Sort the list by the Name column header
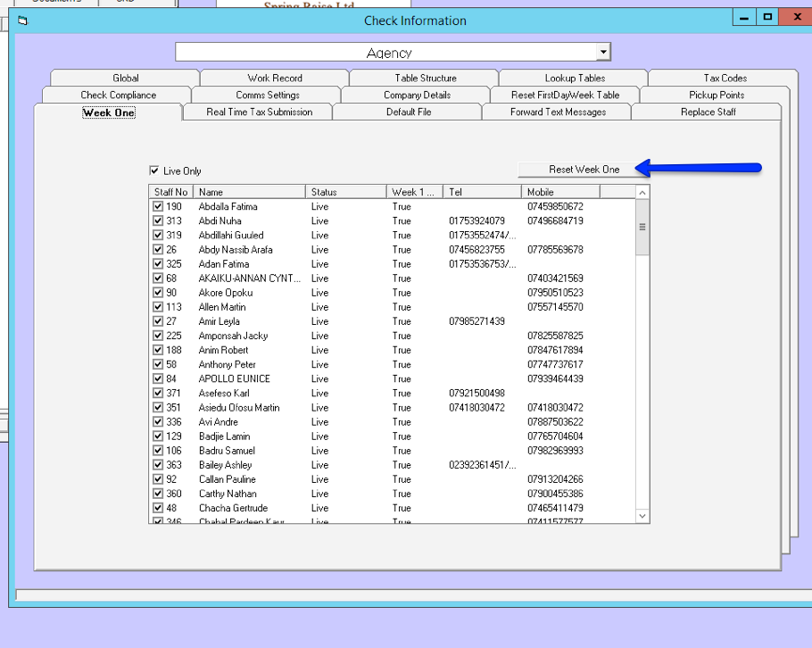 click(x=250, y=192)
